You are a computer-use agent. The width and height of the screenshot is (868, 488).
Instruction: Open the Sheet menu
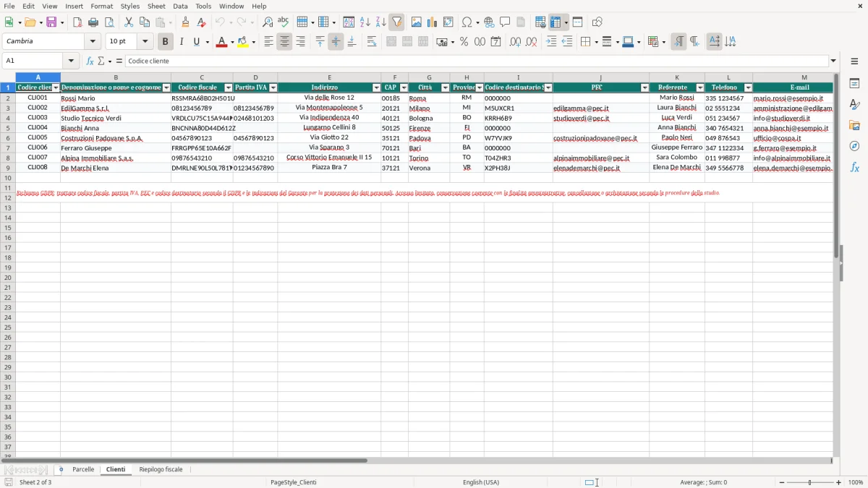pyautogui.click(x=156, y=6)
